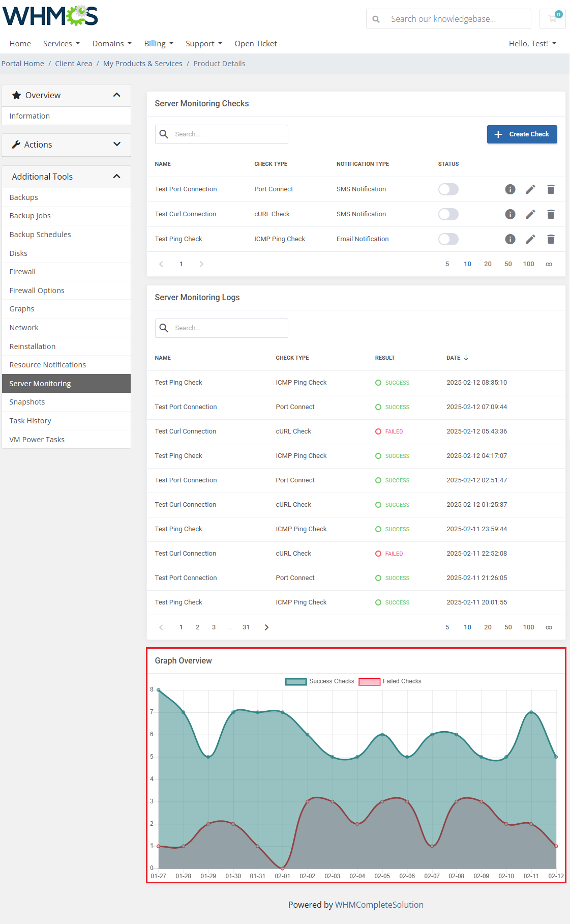Set checks page size to 20
This screenshot has width=570, height=924.
pos(488,264)
